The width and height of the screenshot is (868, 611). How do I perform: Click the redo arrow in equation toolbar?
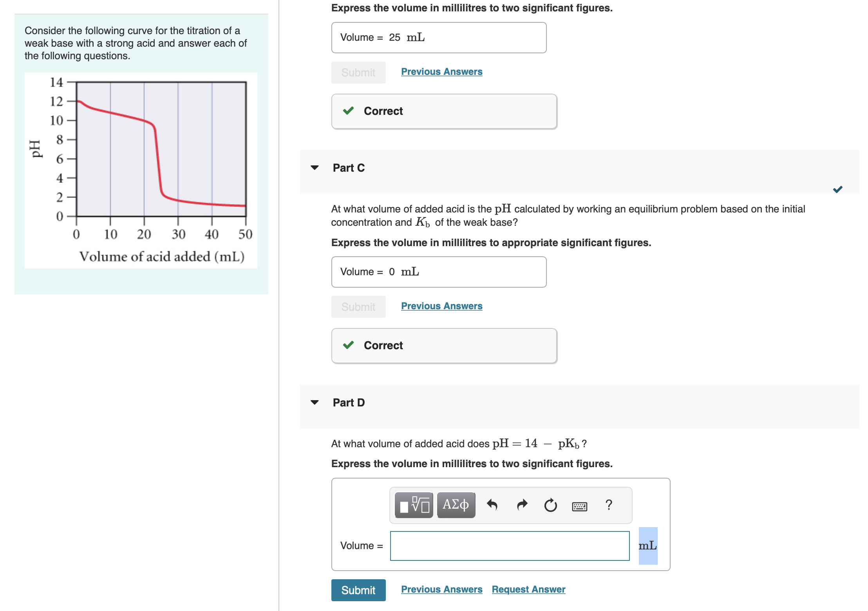pos(522,505)
